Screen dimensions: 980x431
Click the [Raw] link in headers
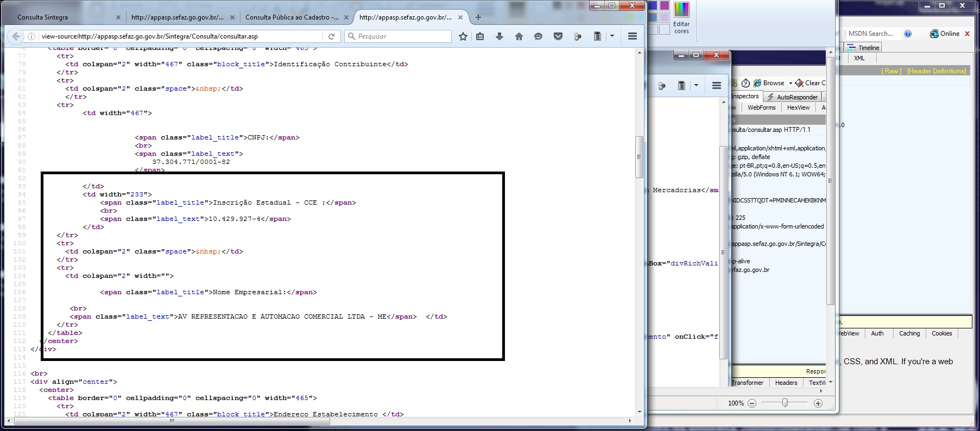point(891,71)
